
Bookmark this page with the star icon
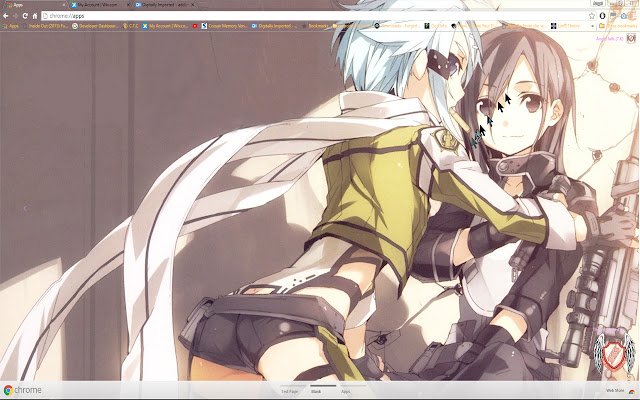point(591,16)
